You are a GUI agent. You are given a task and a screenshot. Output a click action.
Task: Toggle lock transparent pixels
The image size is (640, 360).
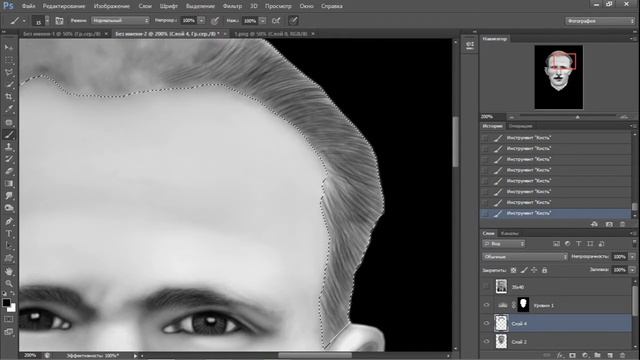click(513, 270)
